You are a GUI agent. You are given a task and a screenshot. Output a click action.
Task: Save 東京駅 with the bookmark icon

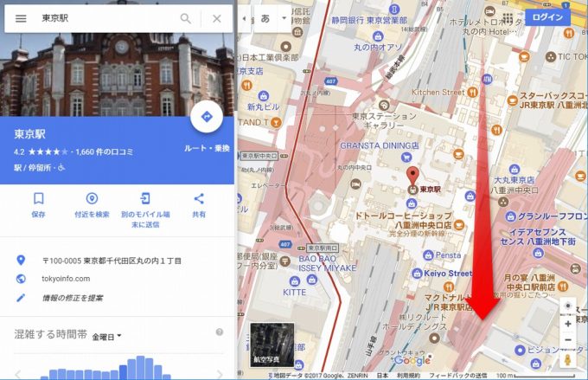coord(38,199)
